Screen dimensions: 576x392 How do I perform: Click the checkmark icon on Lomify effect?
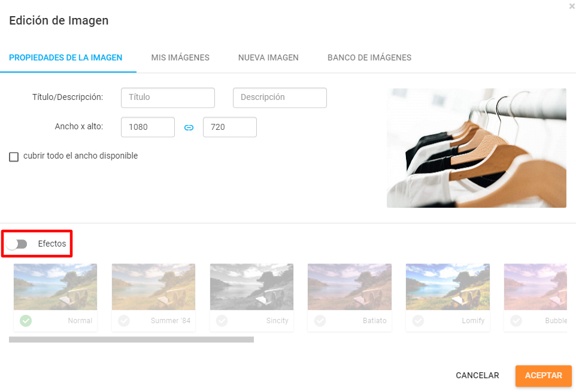point(419,321)
